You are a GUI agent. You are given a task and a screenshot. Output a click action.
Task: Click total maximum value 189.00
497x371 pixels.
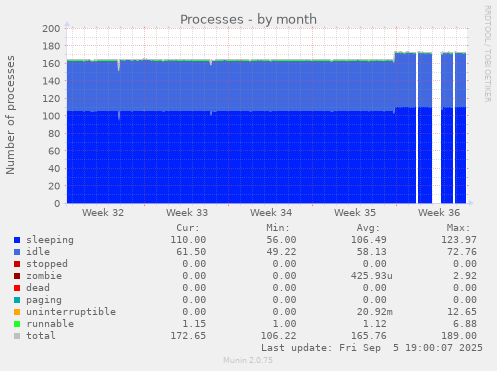point(459,336)
